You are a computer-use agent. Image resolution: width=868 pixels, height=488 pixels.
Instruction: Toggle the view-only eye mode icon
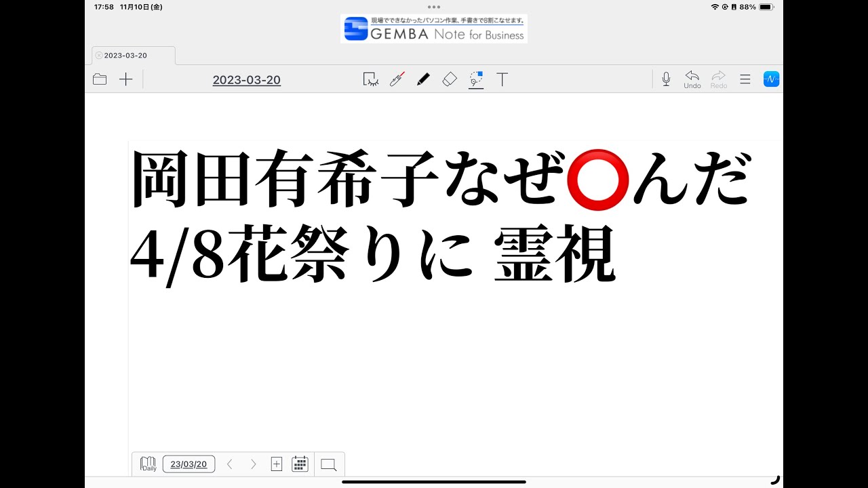(370, 79)
